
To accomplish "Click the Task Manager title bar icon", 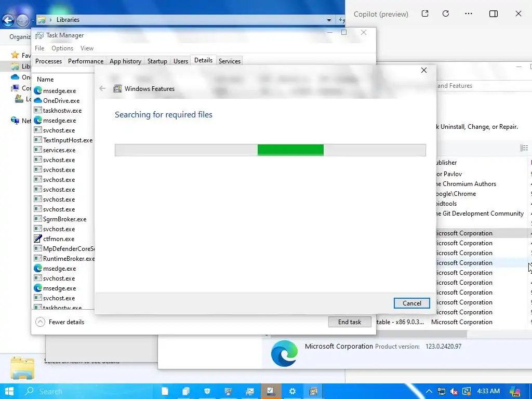I will coord(39,35).
